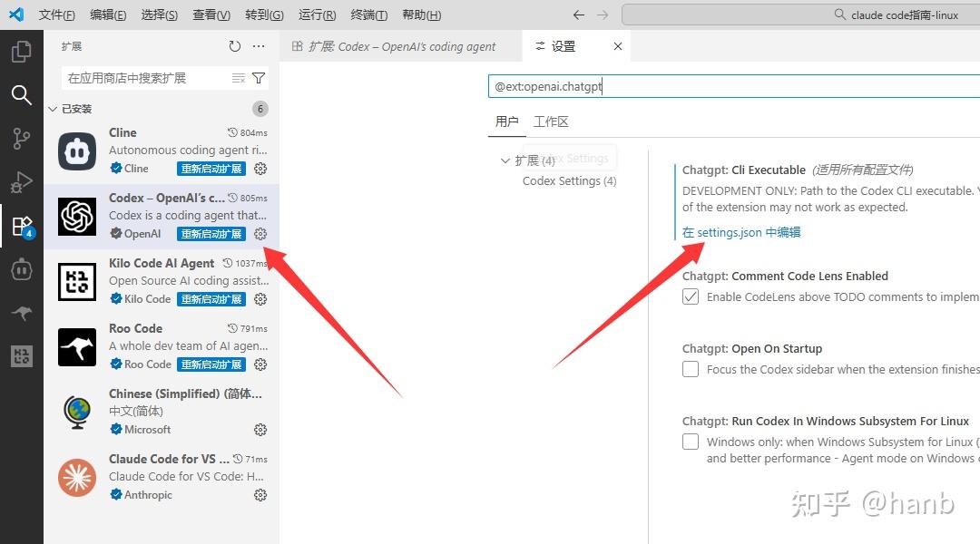This screenshot has width=980, height=544.
Task: Open the 终端(T) menu
Action: point(369,15)
